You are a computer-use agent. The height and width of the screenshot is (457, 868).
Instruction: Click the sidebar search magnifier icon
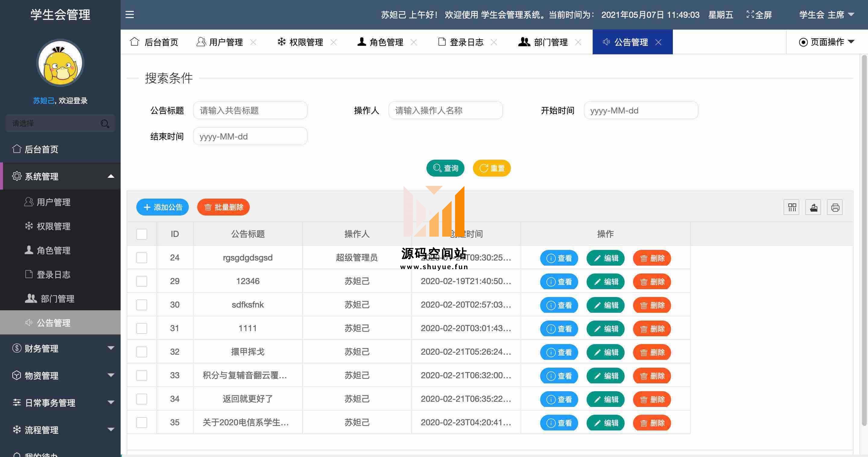(105, 124)
